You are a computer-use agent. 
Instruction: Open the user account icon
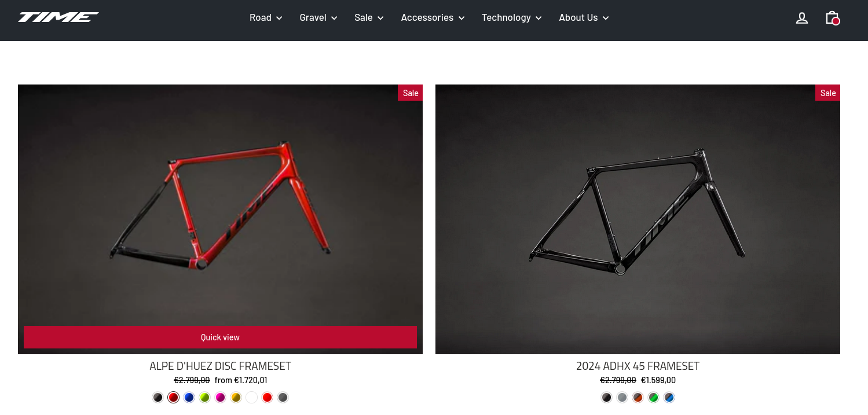coord(801,18)
